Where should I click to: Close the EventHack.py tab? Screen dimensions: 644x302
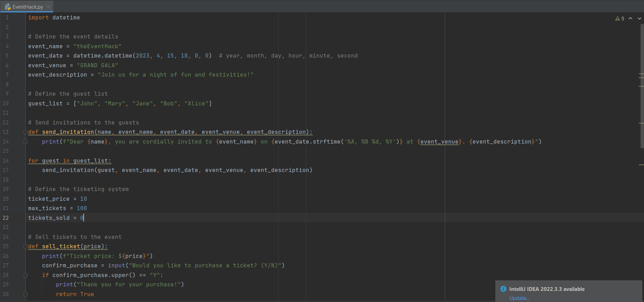(48, 7)
